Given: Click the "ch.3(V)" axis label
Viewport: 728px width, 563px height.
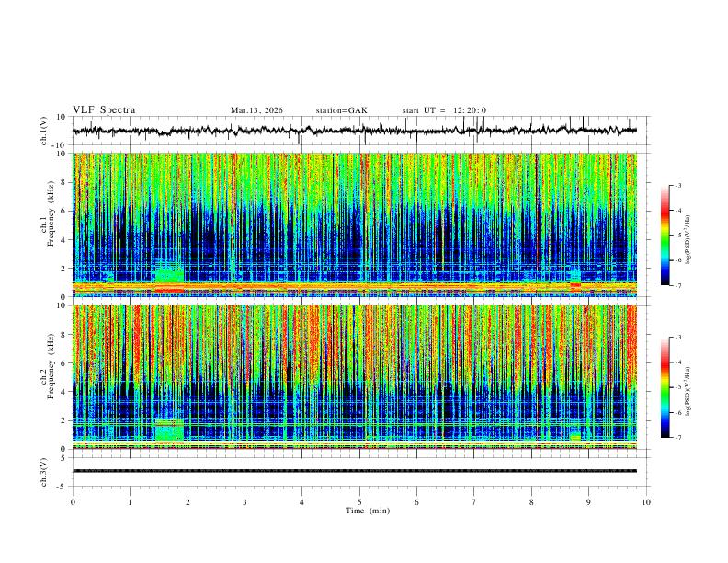Looking at the screenshot, I should (x=44, y=472).
